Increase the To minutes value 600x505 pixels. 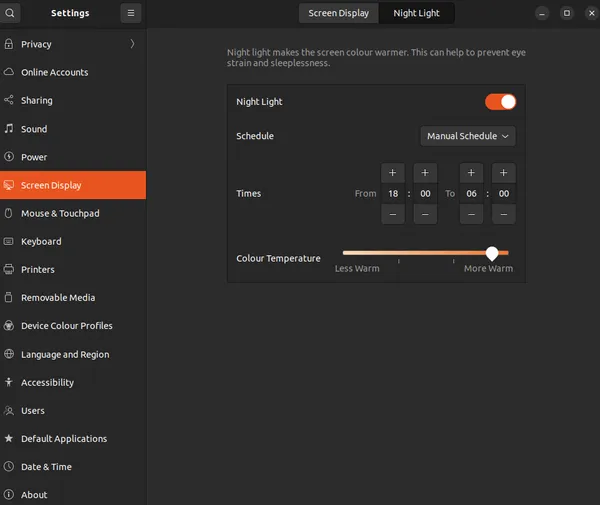tap(504, 173)
